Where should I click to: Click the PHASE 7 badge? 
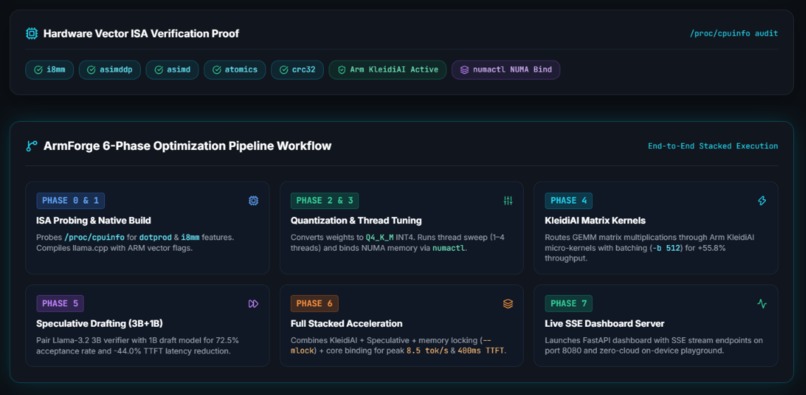569,303
